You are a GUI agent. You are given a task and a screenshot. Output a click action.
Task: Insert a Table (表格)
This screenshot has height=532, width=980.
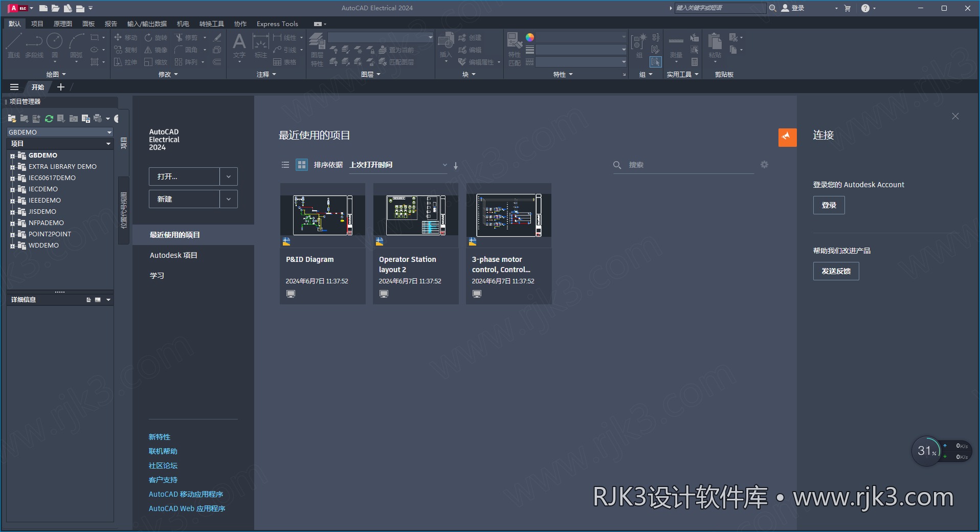[284, 62]
